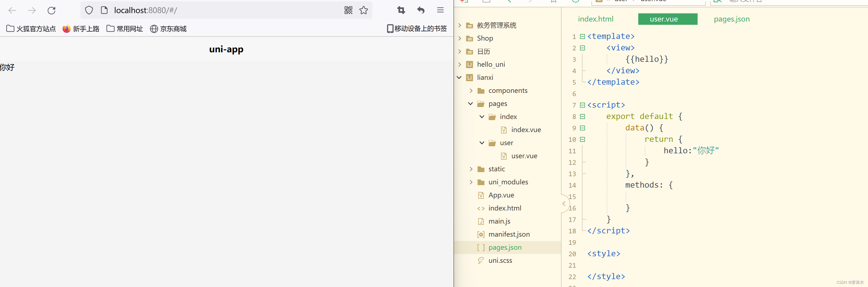The image size is (868, 287).
Task: Go forward in the Firefox browser
Action: pos(32,10)
